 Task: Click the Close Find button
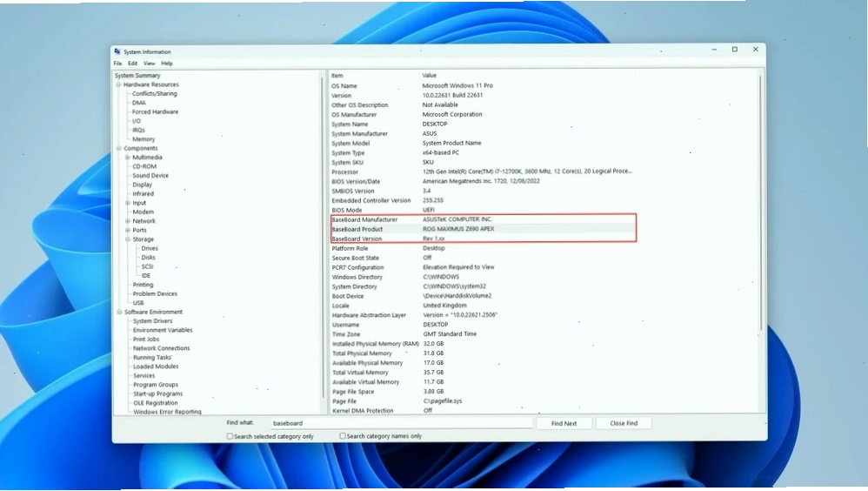(624, 423)
